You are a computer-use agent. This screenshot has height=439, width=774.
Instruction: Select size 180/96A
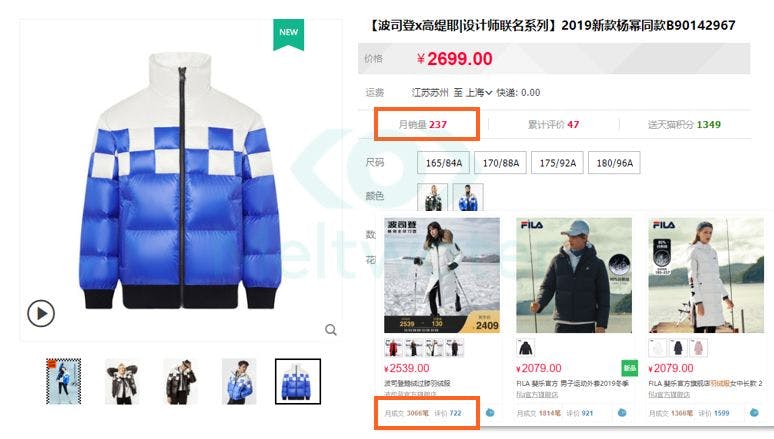coord(615,163)
